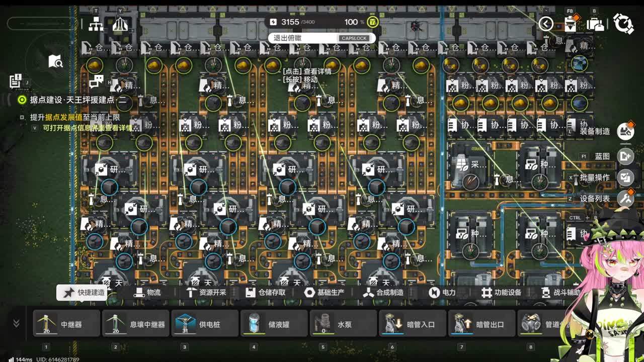Open the 蓝图 blueprint icon
The width and height of the screenshot is (644, 362).
click(625, 156)
